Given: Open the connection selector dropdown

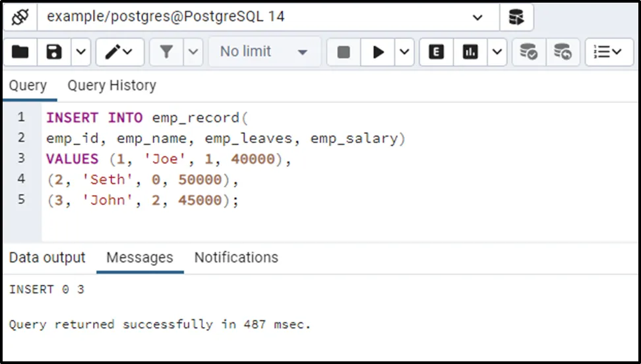Looking at the screenshot, I should point(477,18).
